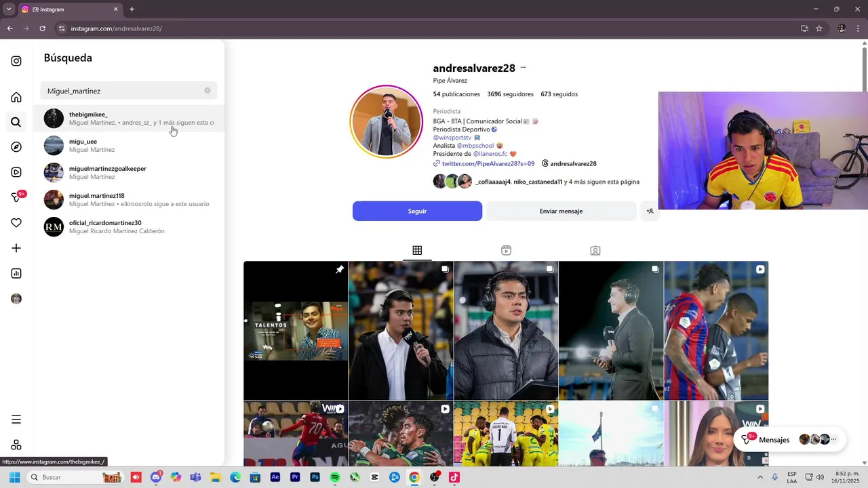Open the Dashboard chart icon
Screen dimensions: 868x488
16,273
